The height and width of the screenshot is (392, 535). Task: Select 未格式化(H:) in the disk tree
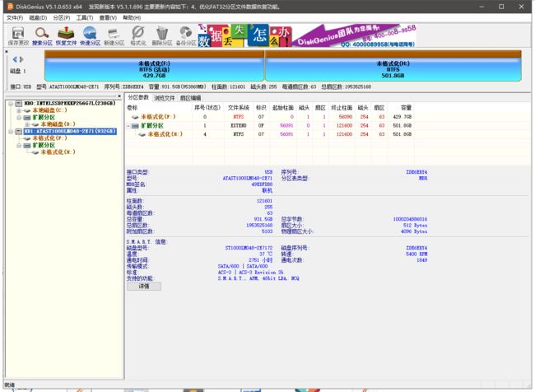tap(58, 152)
